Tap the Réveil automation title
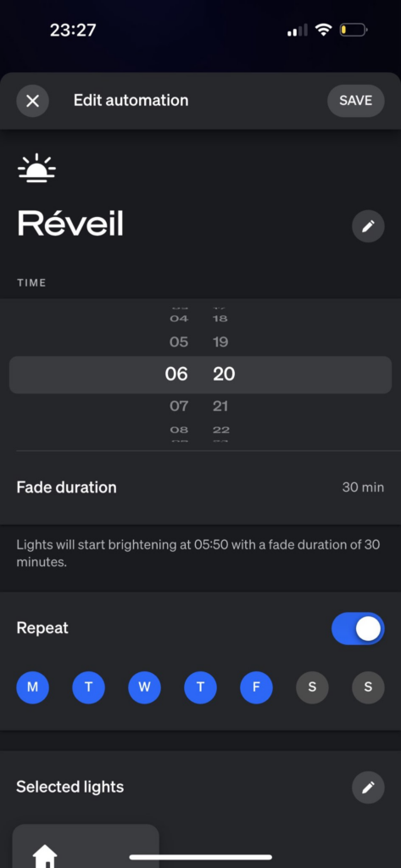The image size is (401, 868). pyautogui.click(x=70, y=224)
